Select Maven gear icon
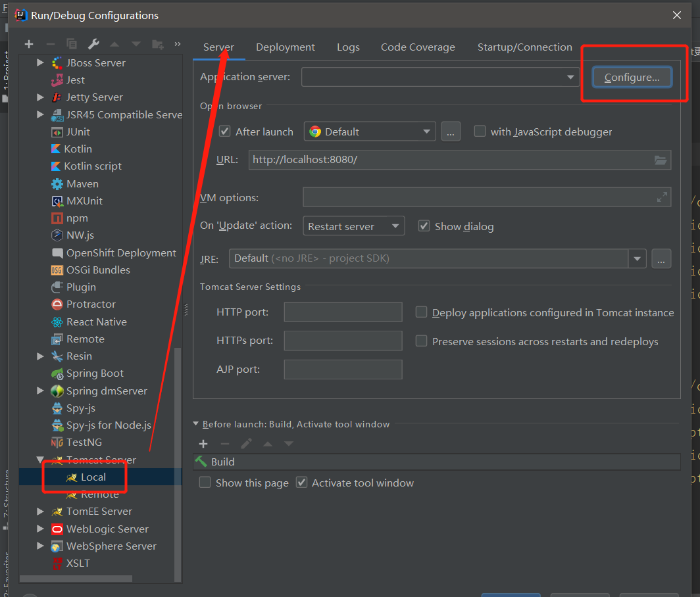Viewport: 700px width, 597px height. (x=57, y=184)
